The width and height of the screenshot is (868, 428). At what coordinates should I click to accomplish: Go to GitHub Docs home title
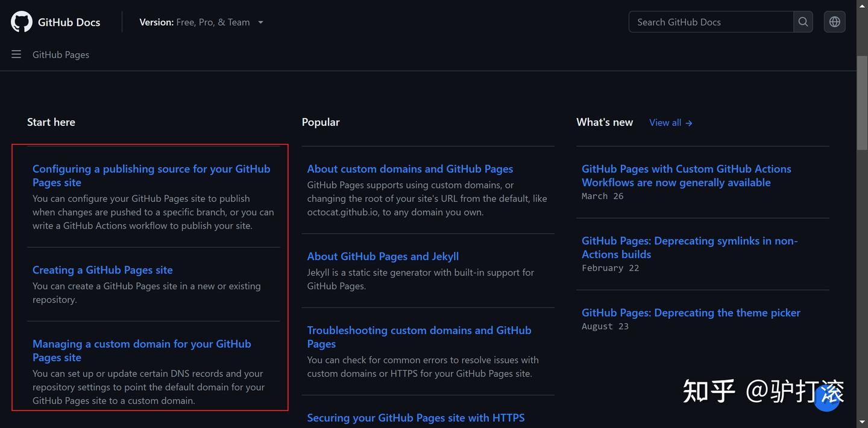point(69,22)
